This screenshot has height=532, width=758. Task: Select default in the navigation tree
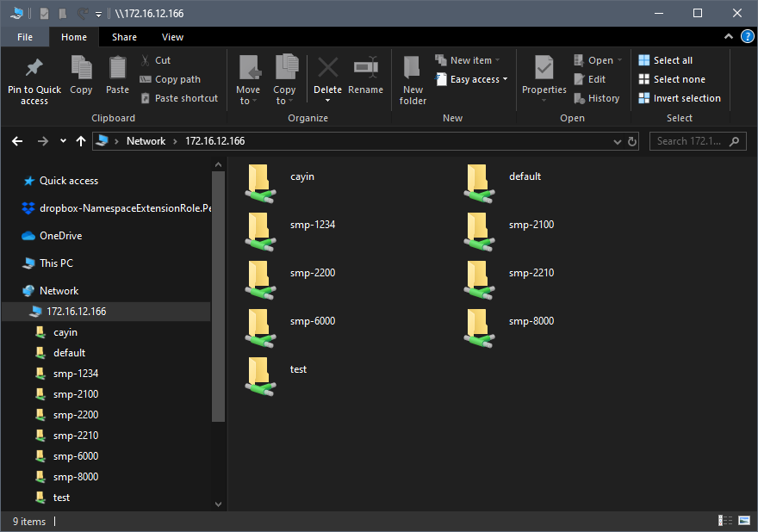[x=61, y=353]
